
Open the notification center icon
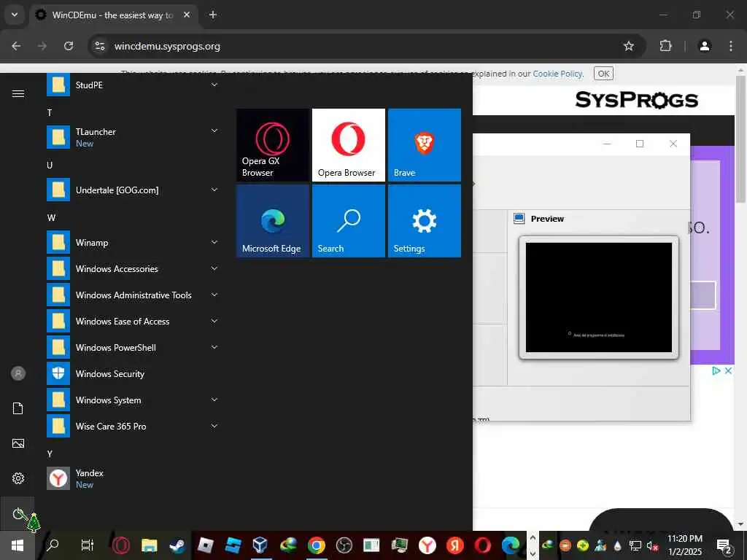724,545
